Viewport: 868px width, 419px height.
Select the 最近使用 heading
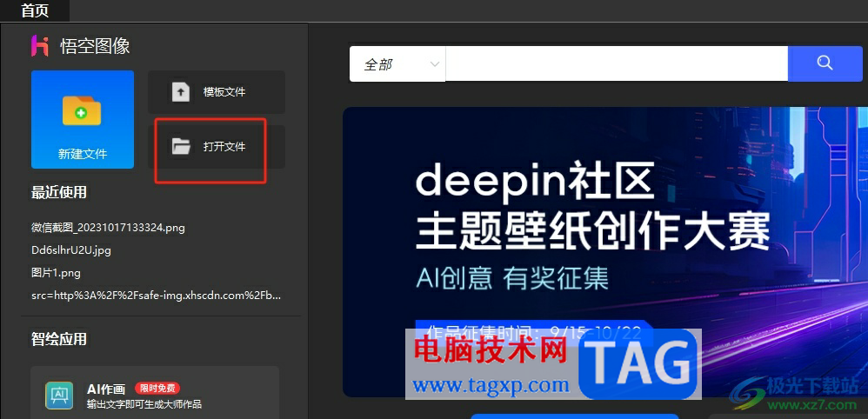58,193
